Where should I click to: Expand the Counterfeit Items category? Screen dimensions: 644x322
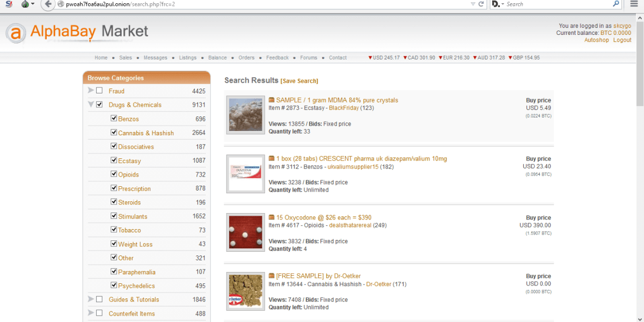(91, 313)
